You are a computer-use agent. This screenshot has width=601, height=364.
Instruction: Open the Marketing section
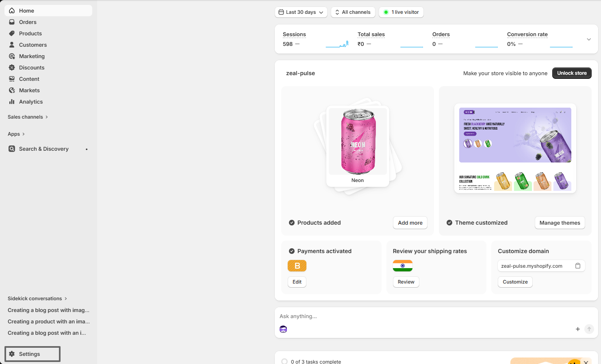pyautogui.click(x=31, y=56)
